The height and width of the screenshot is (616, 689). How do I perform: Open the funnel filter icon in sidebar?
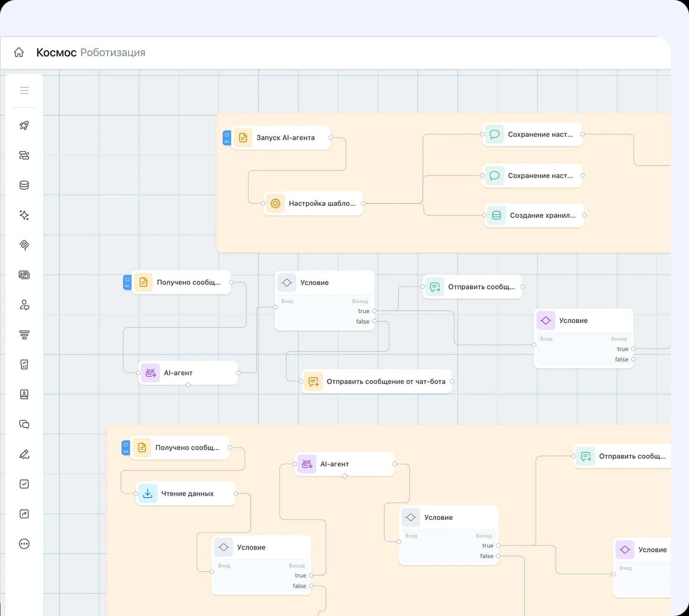click(x=24, y=335)
